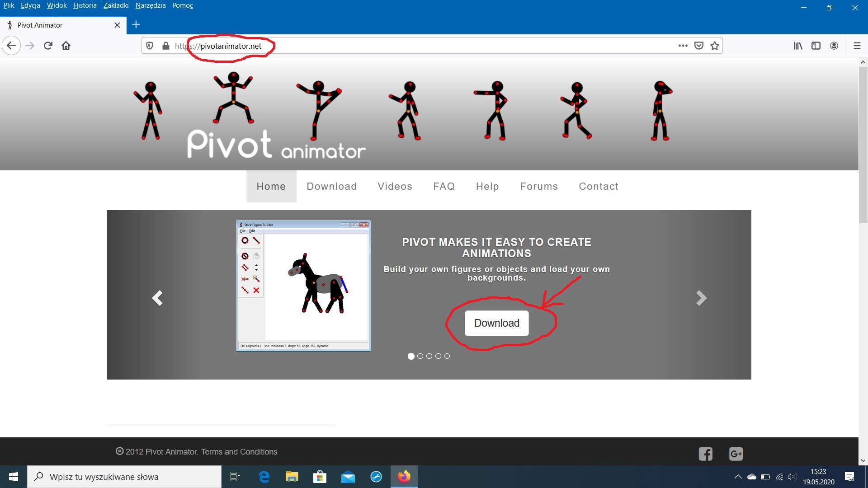The image size is (868, 488).
Task: Open the Wi-Fi network tray icon
Action: [779, 477]
